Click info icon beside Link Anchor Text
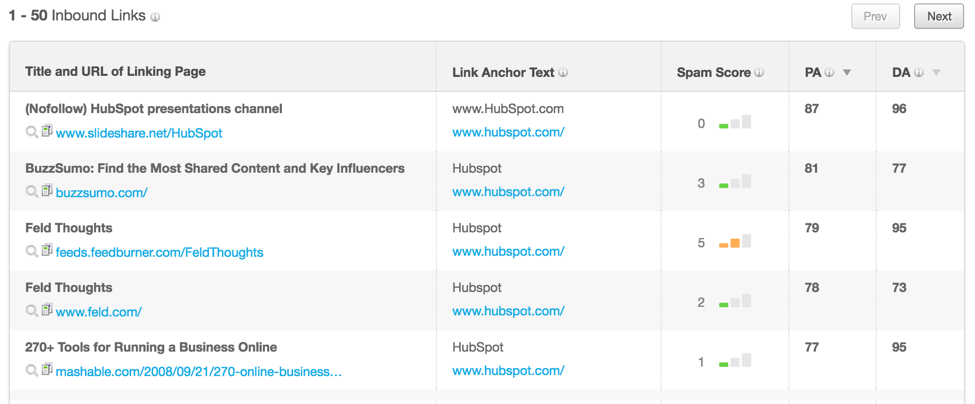Image resolution: width=975 pixels, height=404 pixels. [563, 73]
